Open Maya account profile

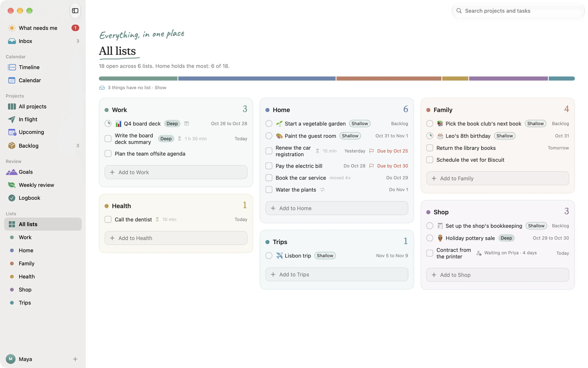coord(19,359)
